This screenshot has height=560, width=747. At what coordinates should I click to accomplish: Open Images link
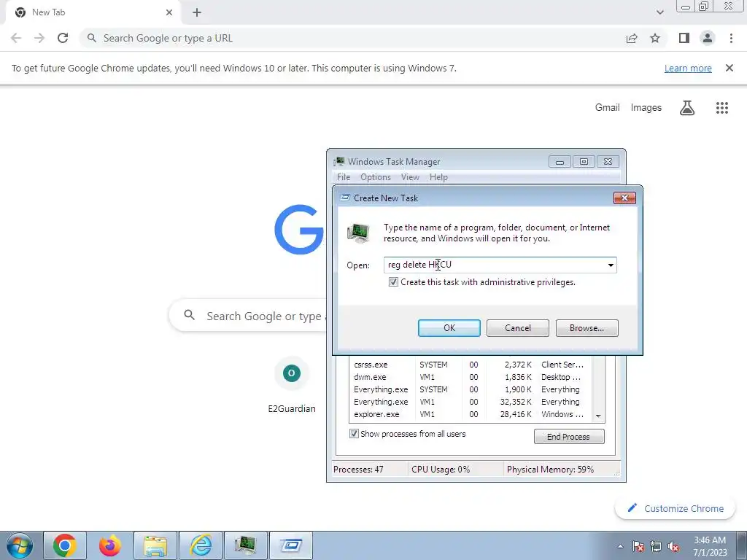(x=646, y=108)
